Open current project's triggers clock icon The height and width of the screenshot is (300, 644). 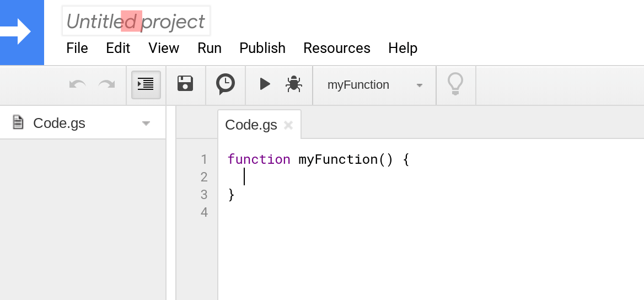(x=226, y=84)
